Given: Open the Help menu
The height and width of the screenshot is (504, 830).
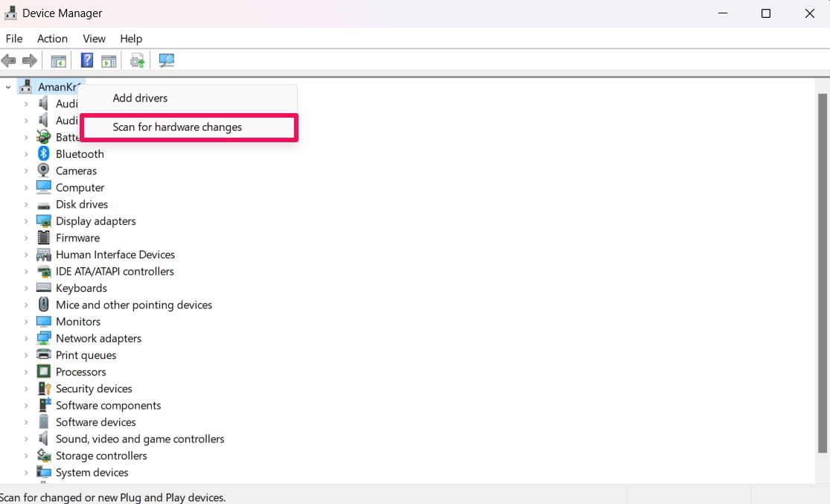Looking at the screenshot, I should coord(131,39).
